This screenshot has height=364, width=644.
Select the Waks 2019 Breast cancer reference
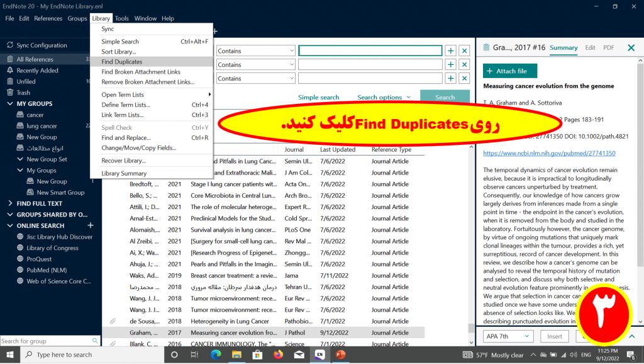[x=264, y=276]
